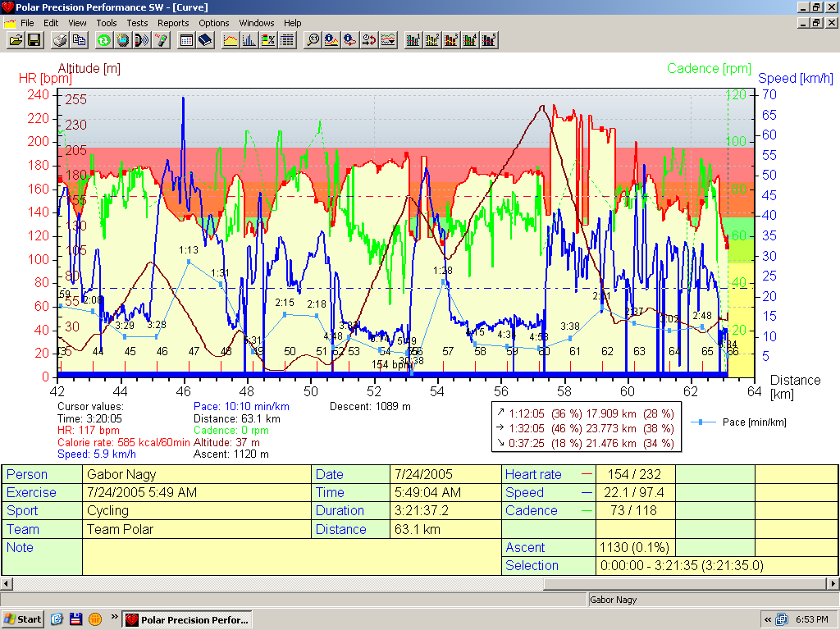Click the Copy icon in toolbar

coord(79,40)
